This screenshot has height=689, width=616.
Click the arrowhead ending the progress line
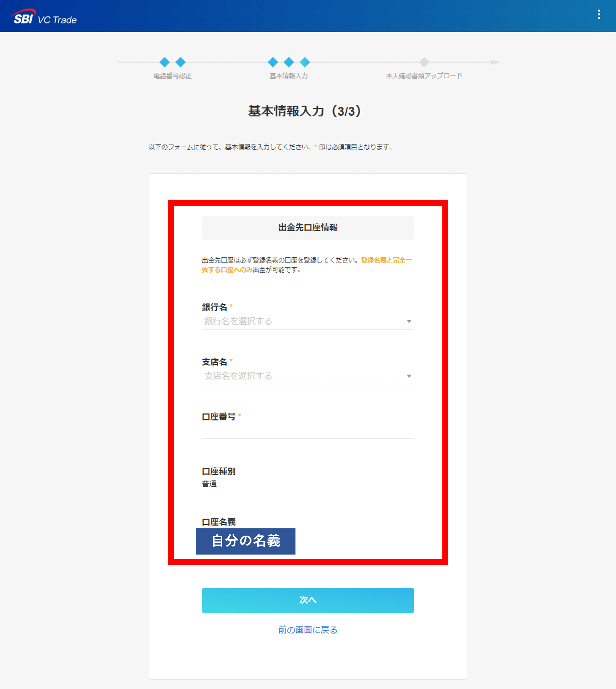[496, 62]
